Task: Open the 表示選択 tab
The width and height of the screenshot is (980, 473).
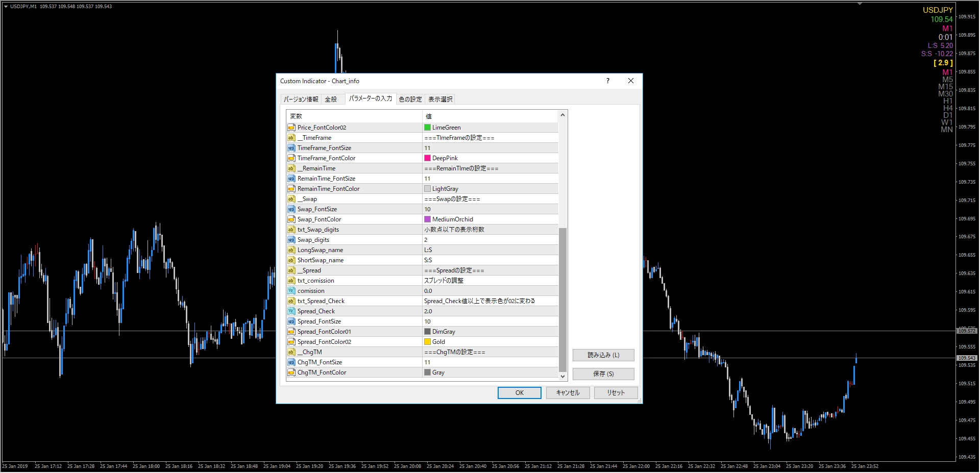Action: (x=439, y=98)
